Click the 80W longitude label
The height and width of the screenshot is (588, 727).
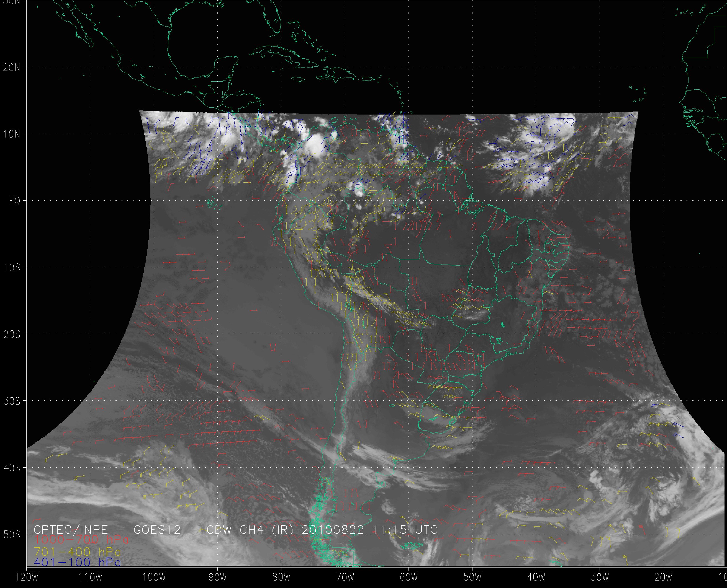coord(281,577)
